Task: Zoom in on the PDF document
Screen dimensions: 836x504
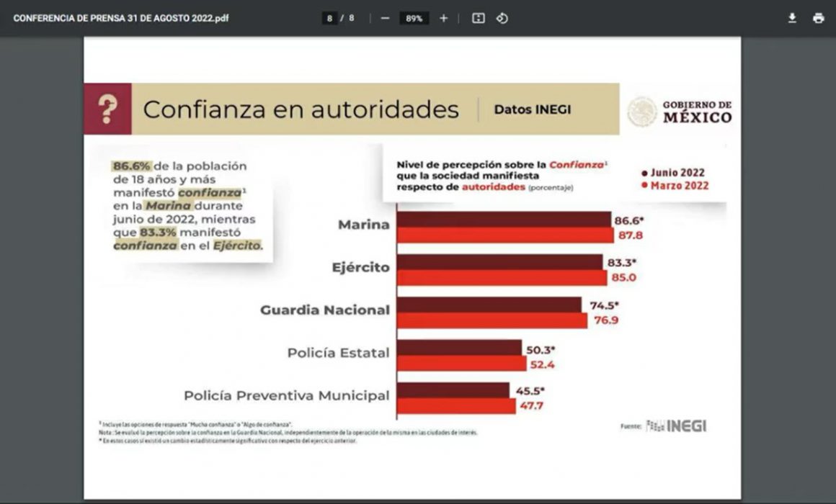Action: [444, 18]
